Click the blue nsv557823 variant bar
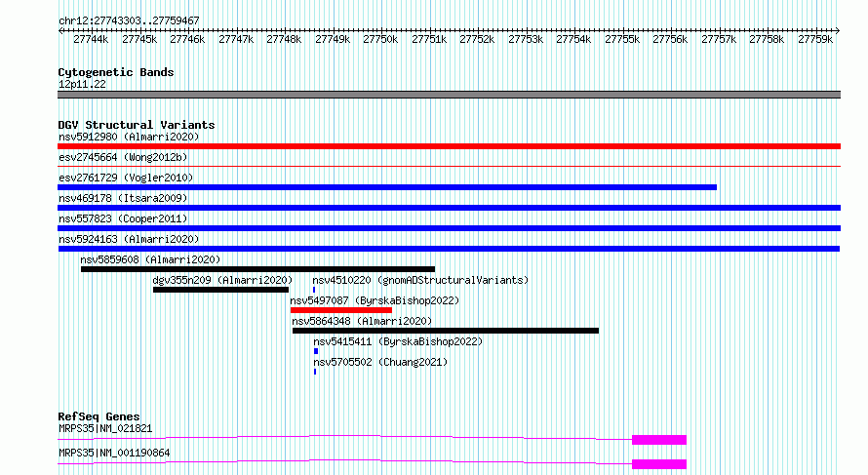Image resolution: width=868 pixels, height=475 pixels. (449, 228)
